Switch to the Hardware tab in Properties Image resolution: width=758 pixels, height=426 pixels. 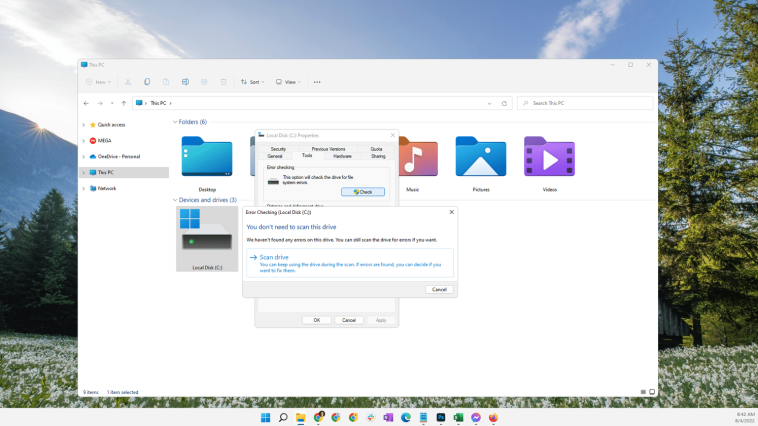[342, 156]
